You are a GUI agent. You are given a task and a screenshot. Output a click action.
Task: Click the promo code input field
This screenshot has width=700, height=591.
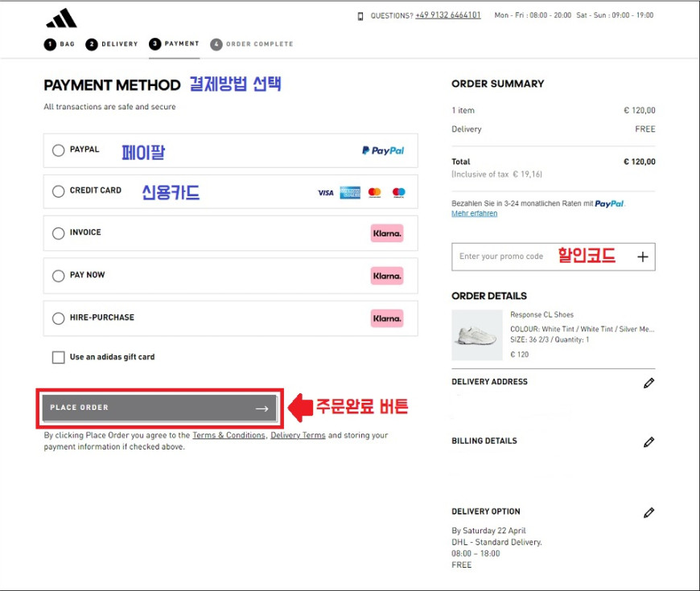(553, 257)
